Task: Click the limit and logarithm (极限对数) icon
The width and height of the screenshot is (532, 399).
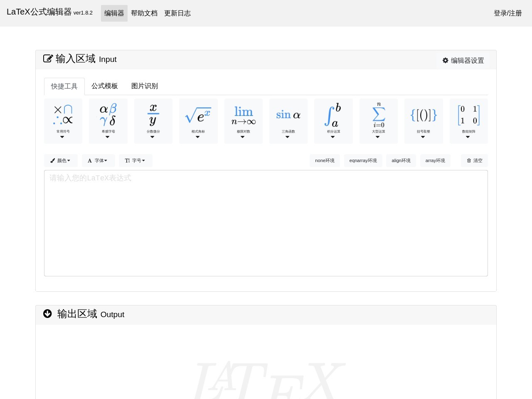Action: 243,121
